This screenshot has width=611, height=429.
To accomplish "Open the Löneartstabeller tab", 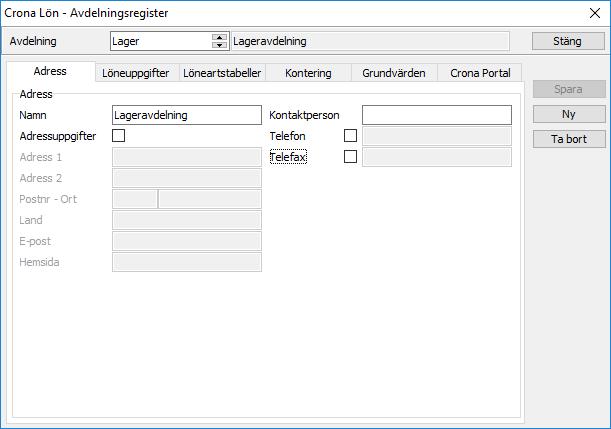I will (x=222, y=73).
